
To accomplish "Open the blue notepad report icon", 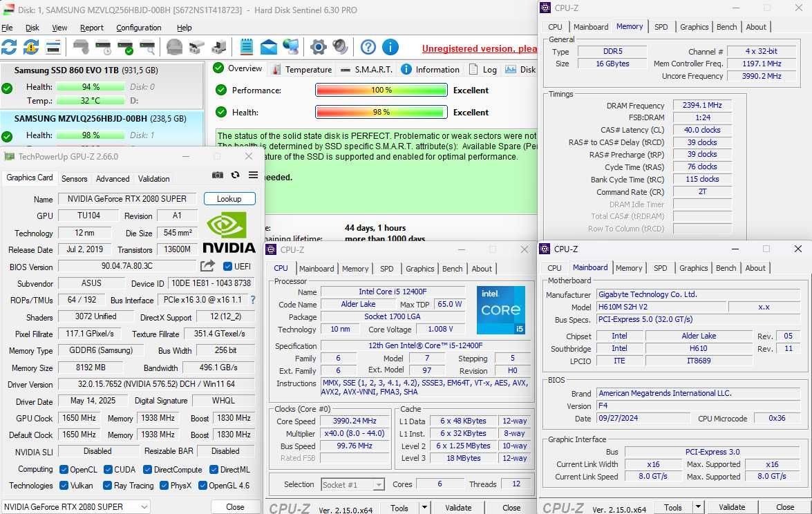I will pos(247,47).
